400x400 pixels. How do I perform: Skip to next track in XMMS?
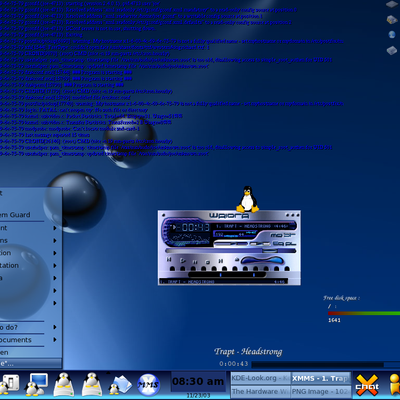221,261
